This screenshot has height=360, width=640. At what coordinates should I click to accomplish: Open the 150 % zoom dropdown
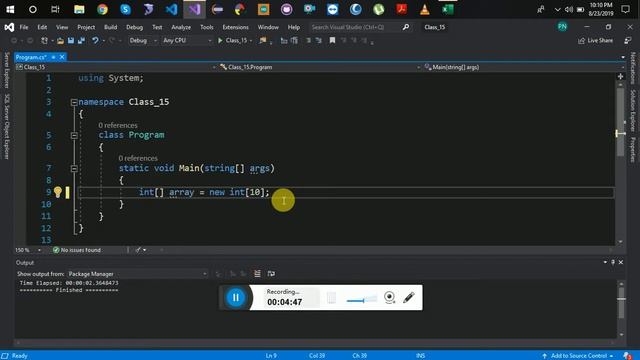coord(28,250)
